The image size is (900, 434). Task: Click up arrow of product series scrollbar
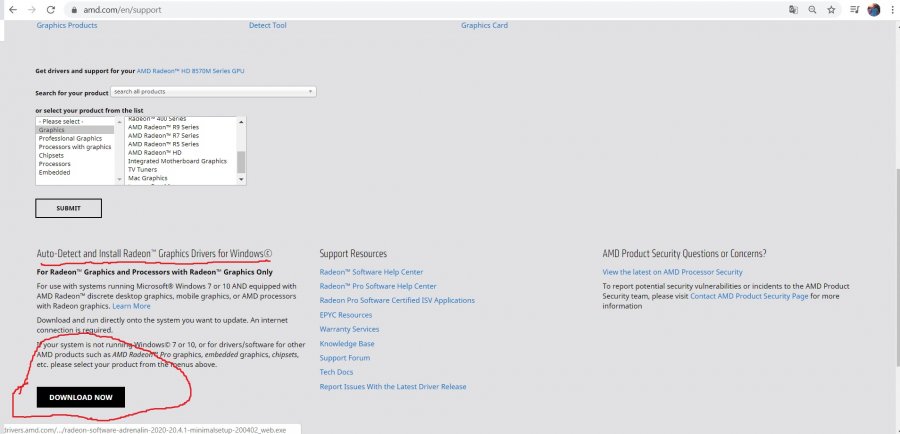(x=241, y=121)
